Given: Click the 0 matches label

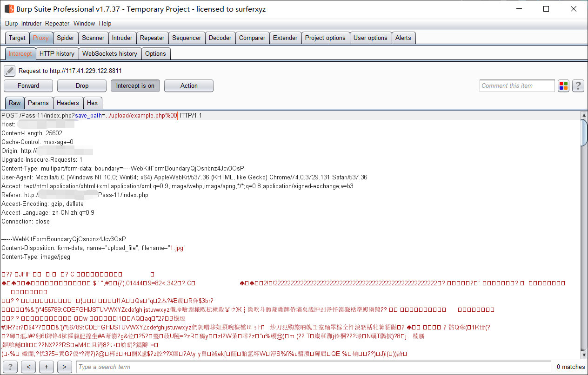Looking at the screenshot, I should click(571, 367).
